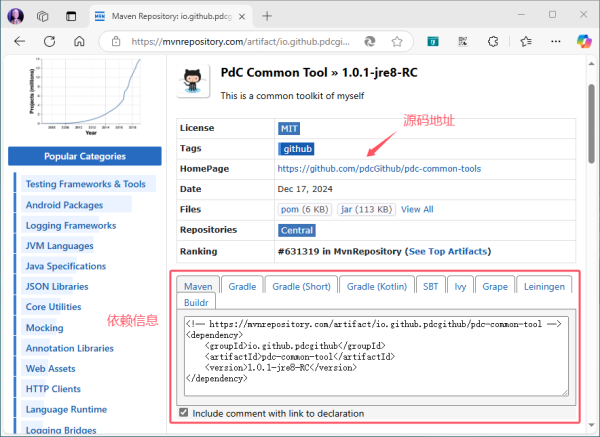Click the scrollbar up arrow
The height and width of the screenshot is (437, 600).
(x=592, y=64)
